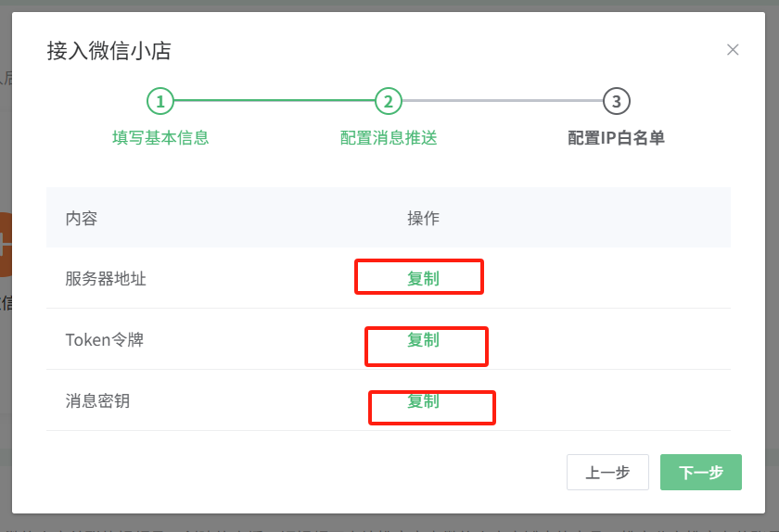Proceed with the 下一步 button
Screen dimensions: 779x532
pos(701,473)
